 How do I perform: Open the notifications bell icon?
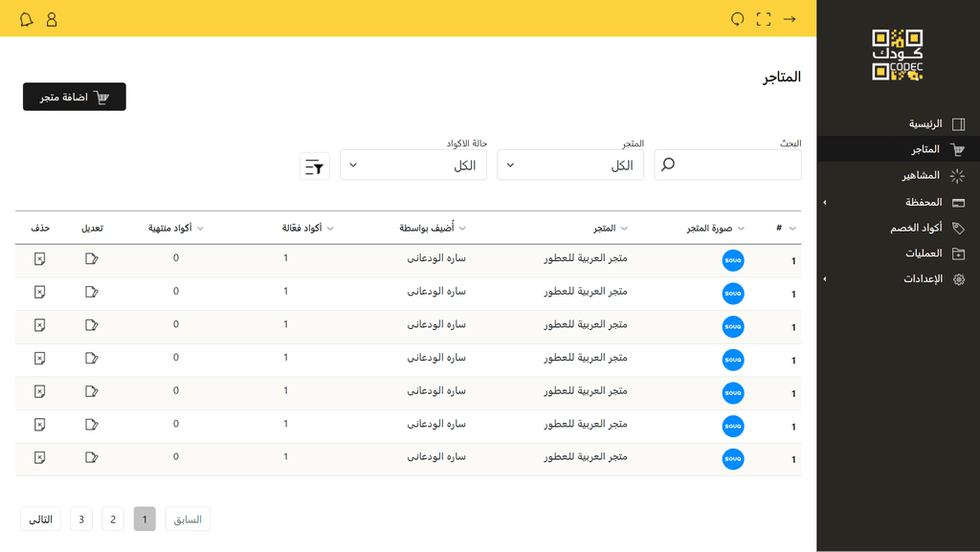click(26, 19)
